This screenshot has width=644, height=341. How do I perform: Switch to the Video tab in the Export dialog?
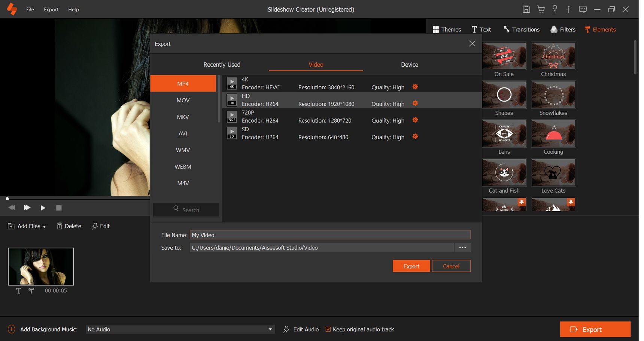(316, 65)
